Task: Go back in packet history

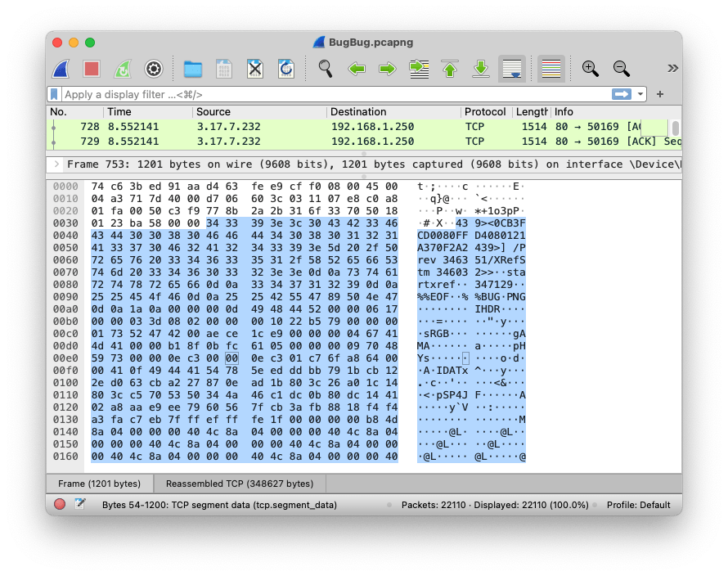Action: click(357, 70)
